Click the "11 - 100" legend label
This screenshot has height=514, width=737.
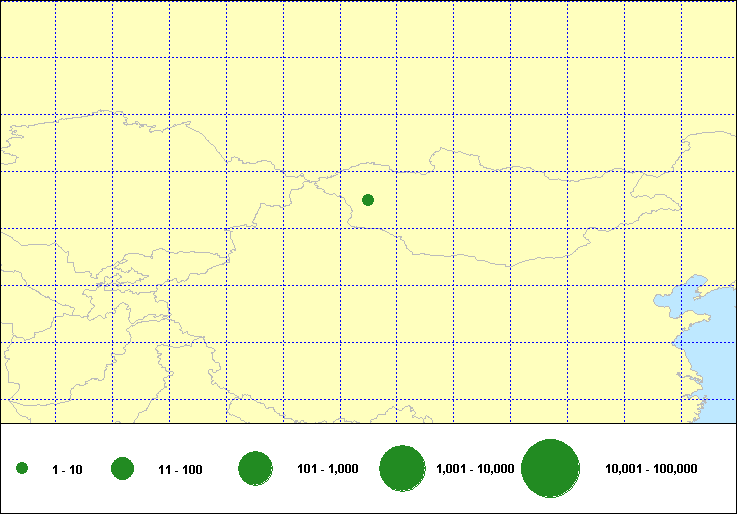[180, 469]
